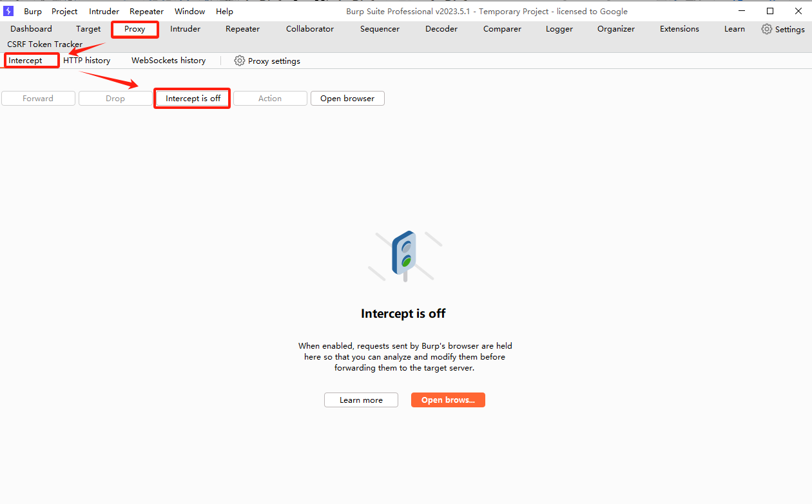
Task: Click the window title text
Action: (x=487, y=12)
